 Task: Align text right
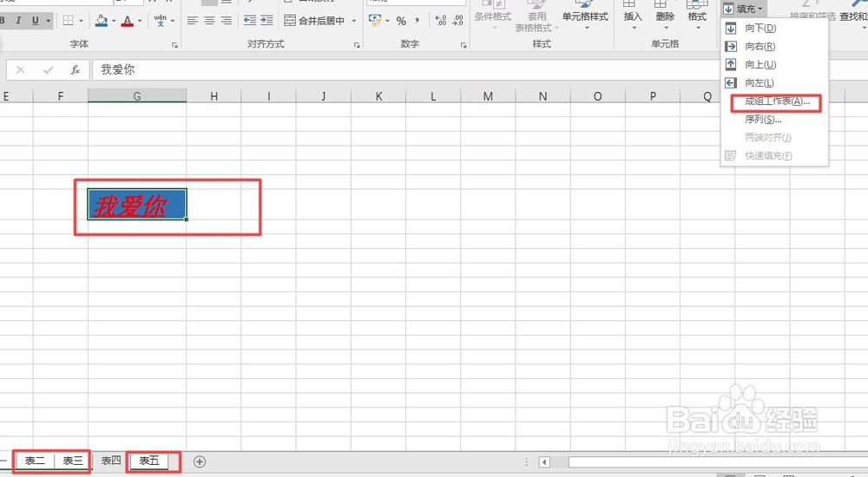pyautogui.click(x=226, y=21)
